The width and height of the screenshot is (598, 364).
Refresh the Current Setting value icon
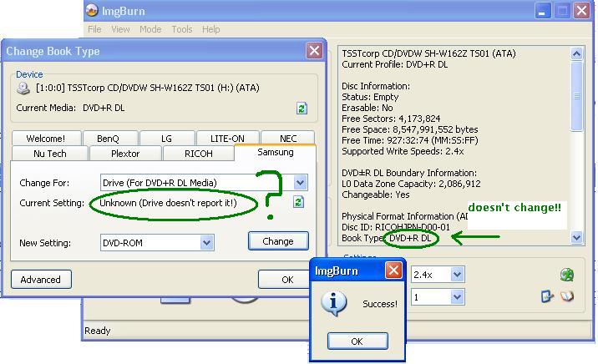(x=298, y=202)
